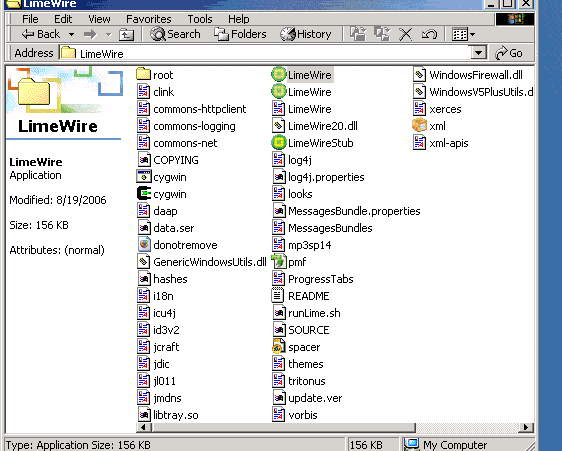Screen dimensions: 562x451
Task: Click the Go button
Action: pyautogui.click(x=509, y=53)
